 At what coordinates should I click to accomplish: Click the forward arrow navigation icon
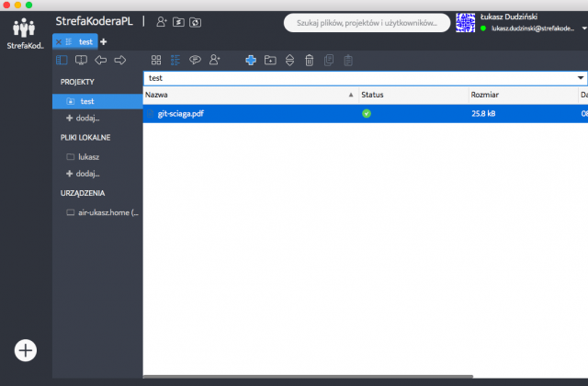(120, 60)
